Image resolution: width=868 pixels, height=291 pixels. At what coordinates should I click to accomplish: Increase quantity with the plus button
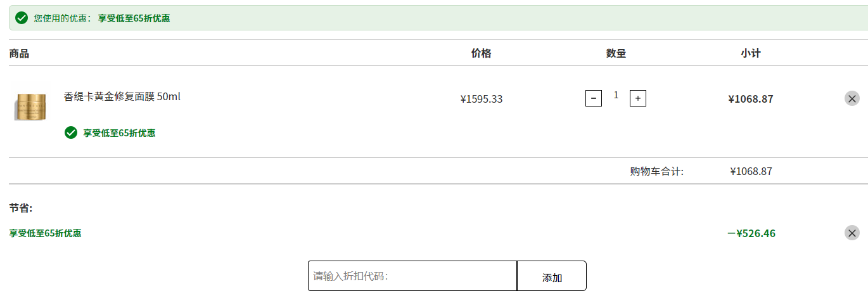tap(638, 98)
